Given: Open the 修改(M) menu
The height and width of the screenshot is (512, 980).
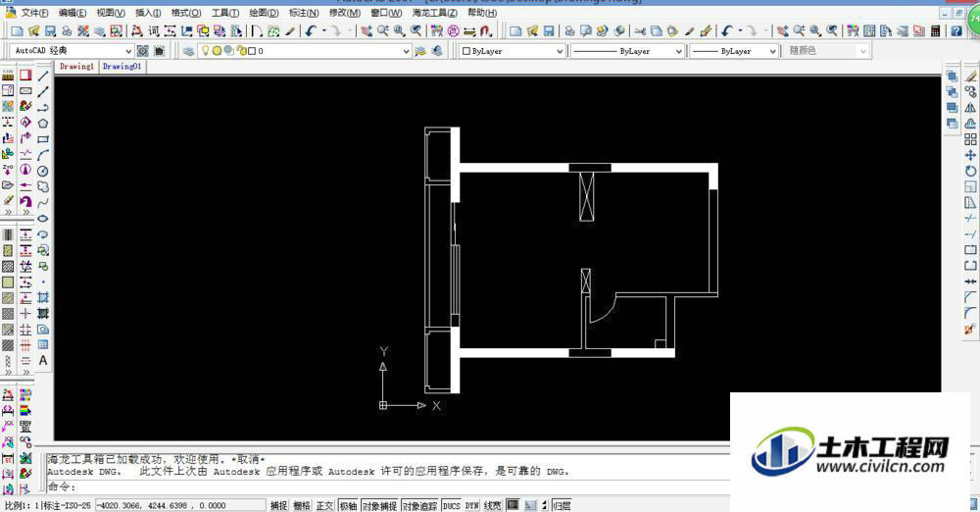Looking at the screenshot, I should click(x=344, y=13).
